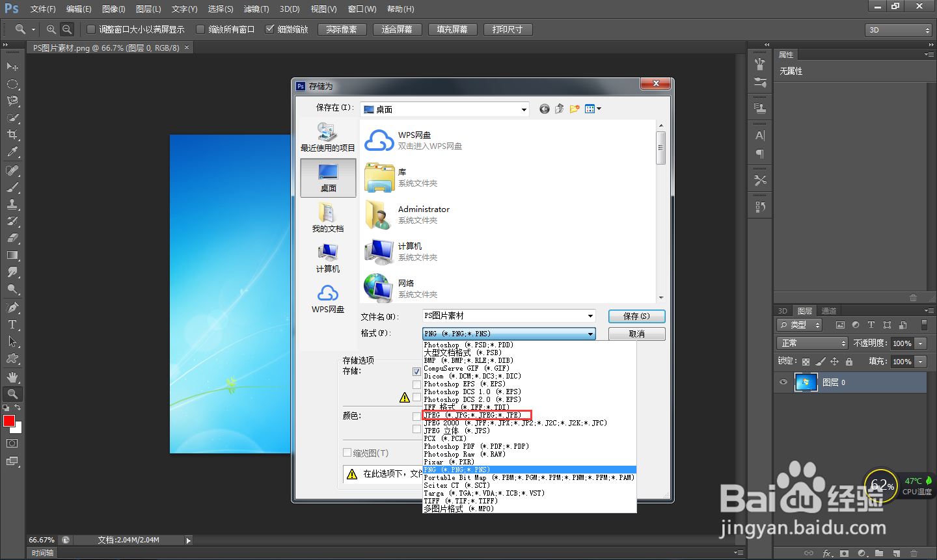Click zoom-in magnifier in options bar
This screenshot has height=560, width=937.
click(x=51, y=29)
